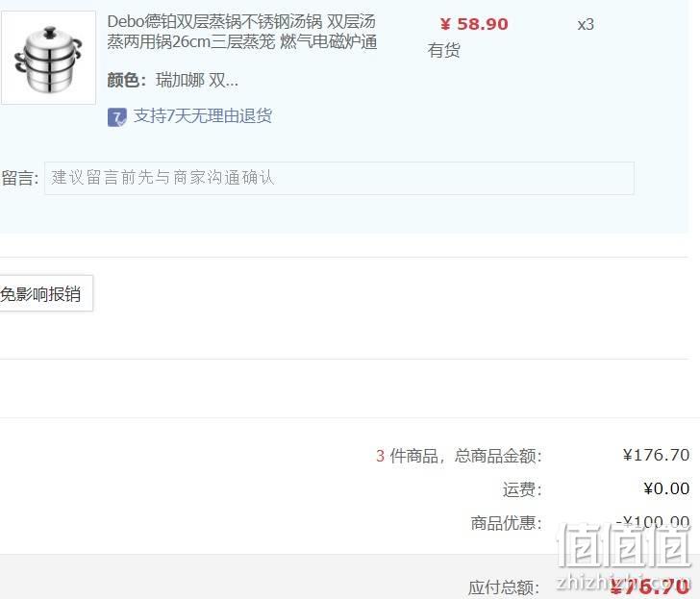The image size is (700, 599).
Task: Click the 有货 stock status label
Action: click(444, 50)
